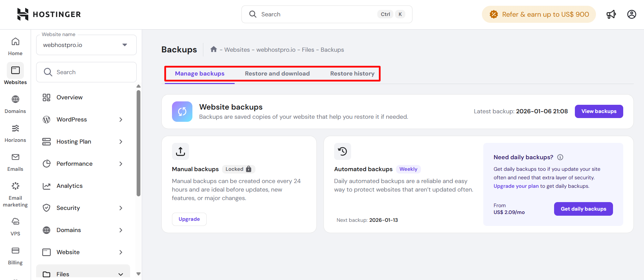Viewport: 644px width, 280px height.
Task: Open website name dropdown webhostpro.io
Action: point(86,45)
